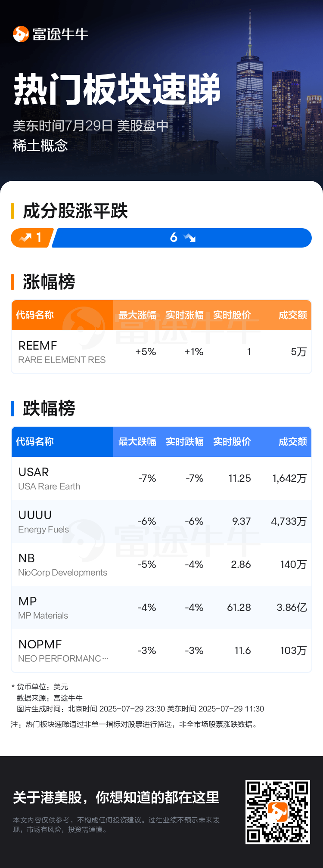This screenshot has width=323, height=868.
Task: Tap the orange rising arrow icon
Action: tap(26, 238)
